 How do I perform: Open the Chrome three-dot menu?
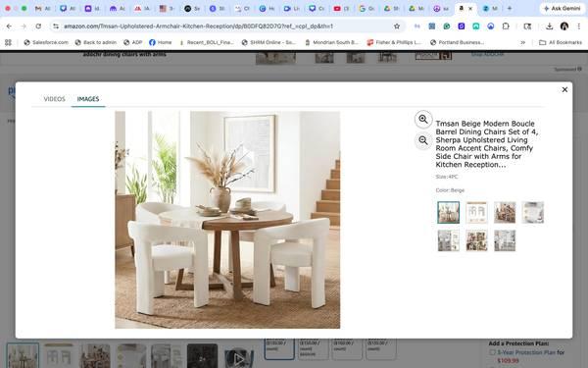pyautogui.click(x=579, y=26)
